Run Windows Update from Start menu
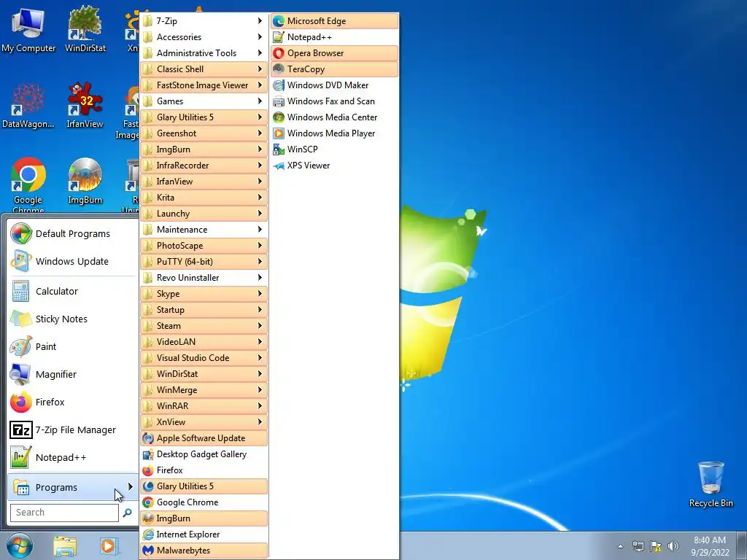The height and width of the screenshot is (560, 747). [72, 262]
